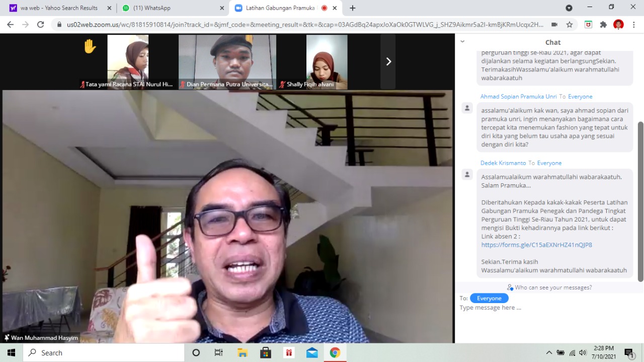Show hidden system tray icons
Viewport: 644px width, 362px height.
(548, 352)
